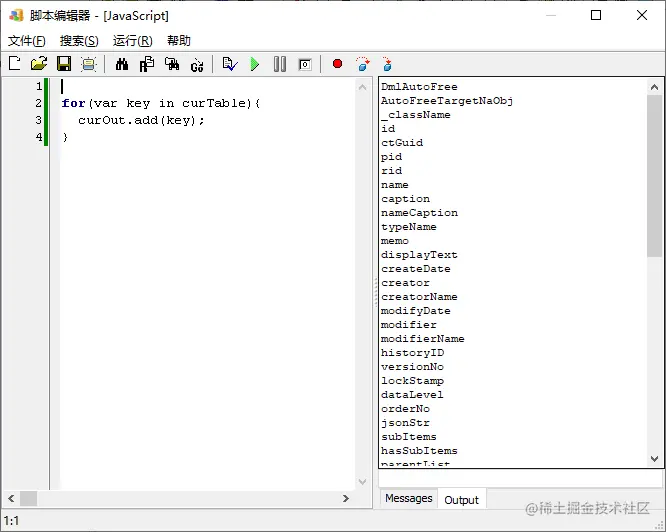The width and height of the screenshot is (666, 532).
Task: Select 'caption' in output list
Action: [x=406, y=199]
